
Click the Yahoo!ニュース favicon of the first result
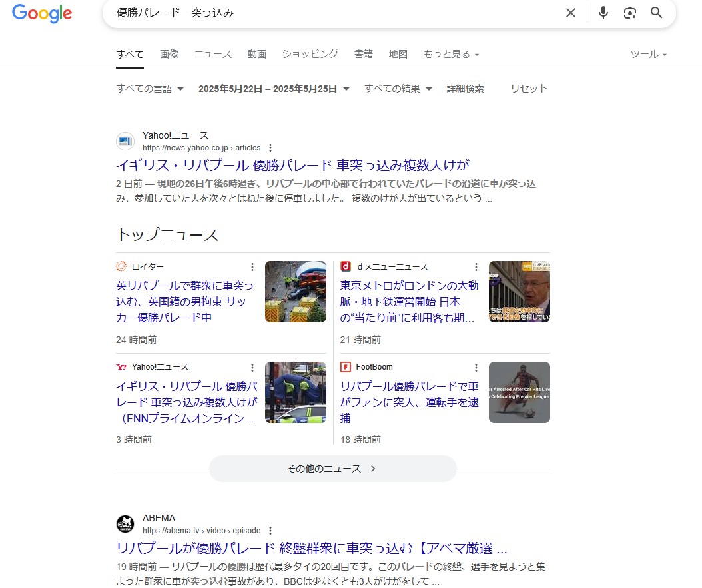tap(125, 141)
